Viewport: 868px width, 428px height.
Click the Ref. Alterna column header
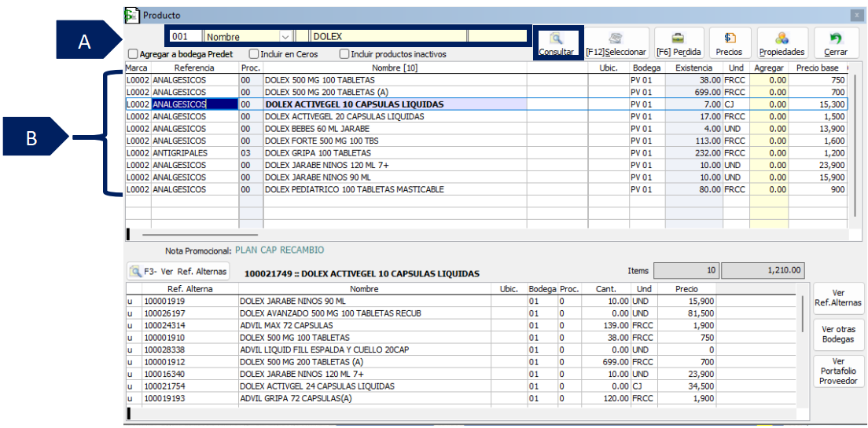(x=190, y=289)
